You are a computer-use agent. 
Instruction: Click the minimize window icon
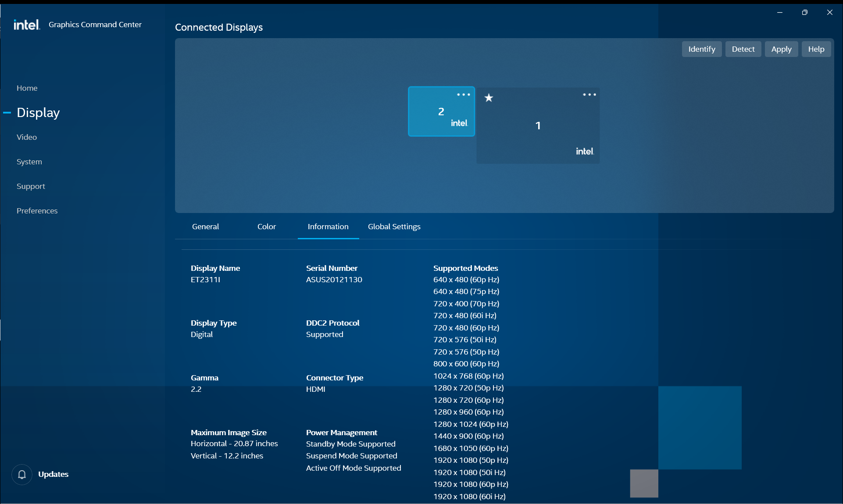779,12
